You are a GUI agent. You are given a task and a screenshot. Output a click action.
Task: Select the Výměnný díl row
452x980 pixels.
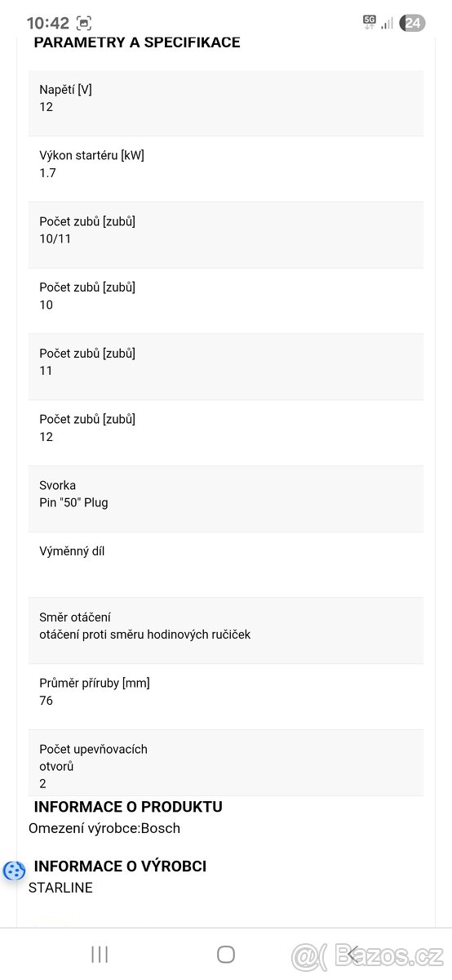226,565
